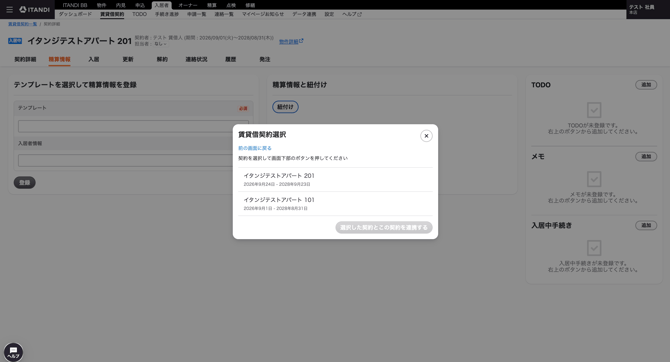This screenshot has height=362, width=670.
Task: Go to 賃貸借契約 submenu
Action: coord(112,14)
